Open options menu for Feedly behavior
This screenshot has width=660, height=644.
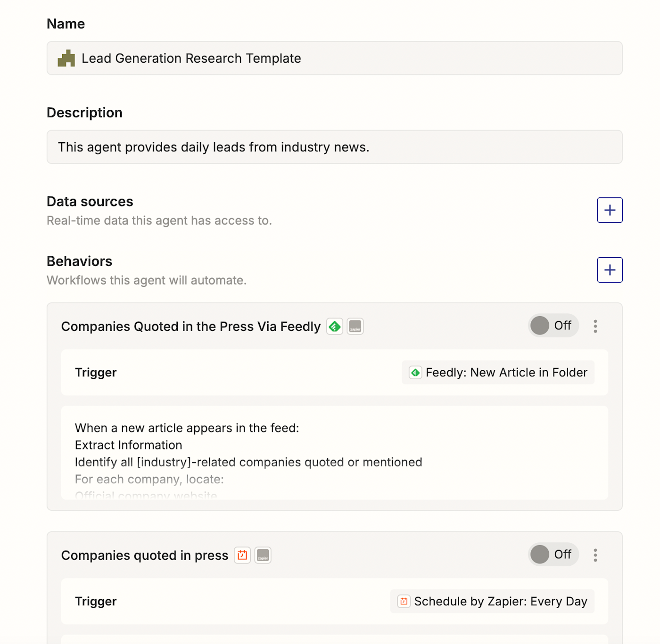595,326
